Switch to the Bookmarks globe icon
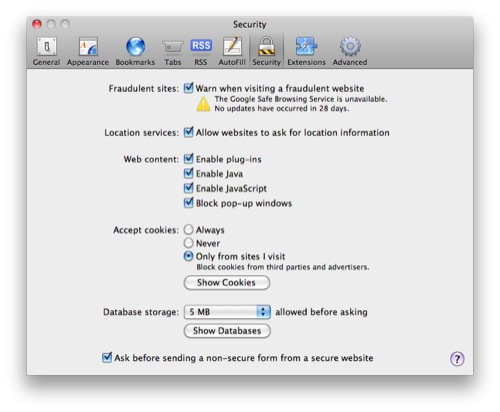The width and height of the screenshot is (500, 412). [135, 51]
